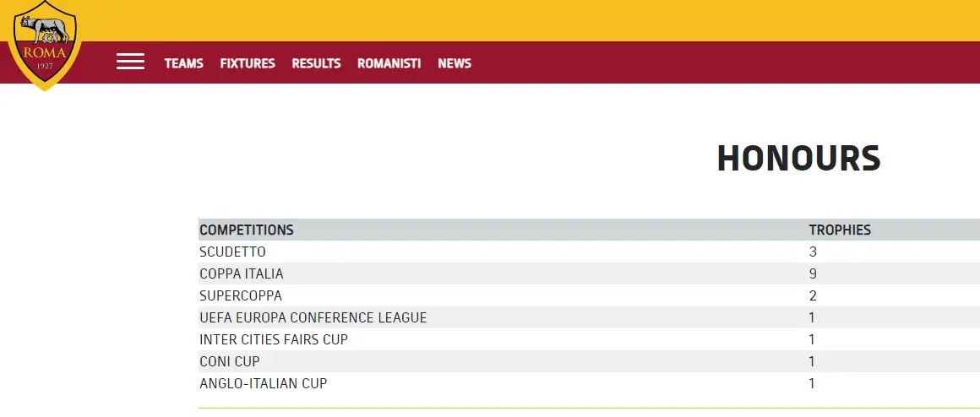Open the hamburger menu
980x417 pixels.
(130, 62)
